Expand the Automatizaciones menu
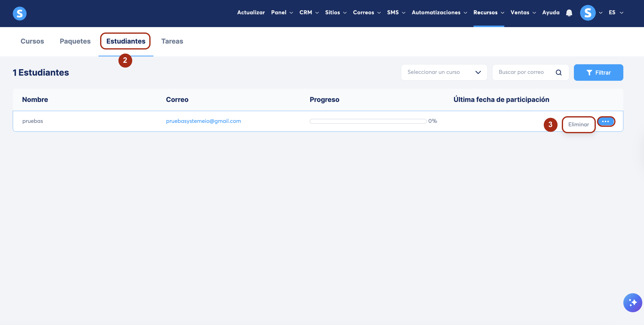Screen dimensions: 644x325 439,13
